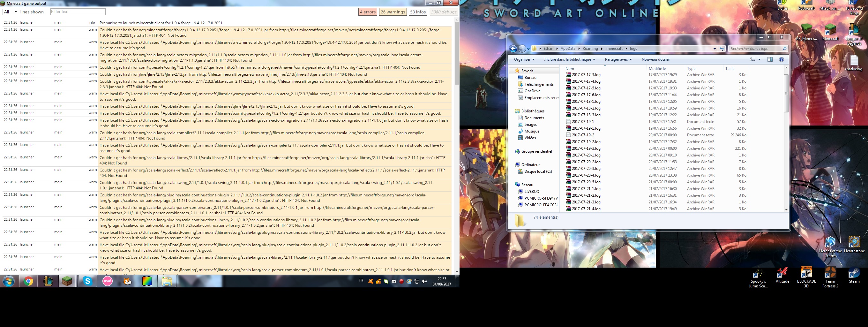Toggle the 3380 debugs filter button
This screenshot has height=327, width=868.
coord(444,12)
